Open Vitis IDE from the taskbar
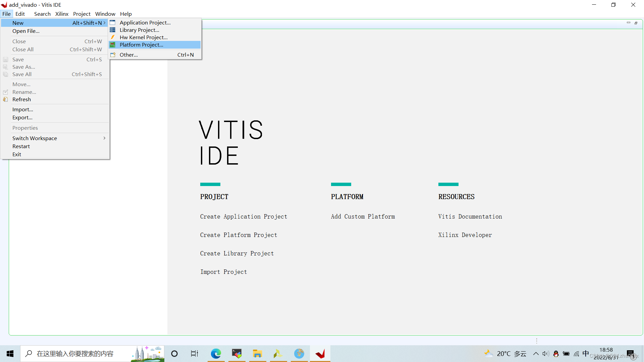 pos(320,354)
